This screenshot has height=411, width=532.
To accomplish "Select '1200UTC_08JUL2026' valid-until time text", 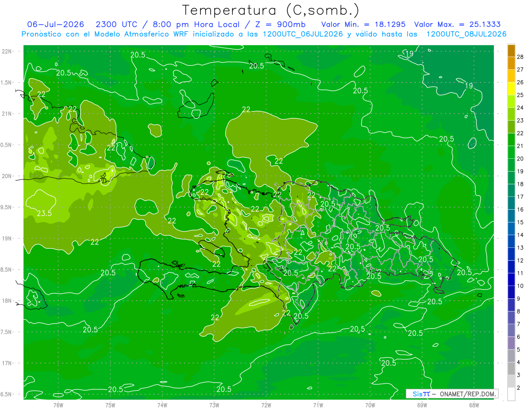I will pos(466,34).
